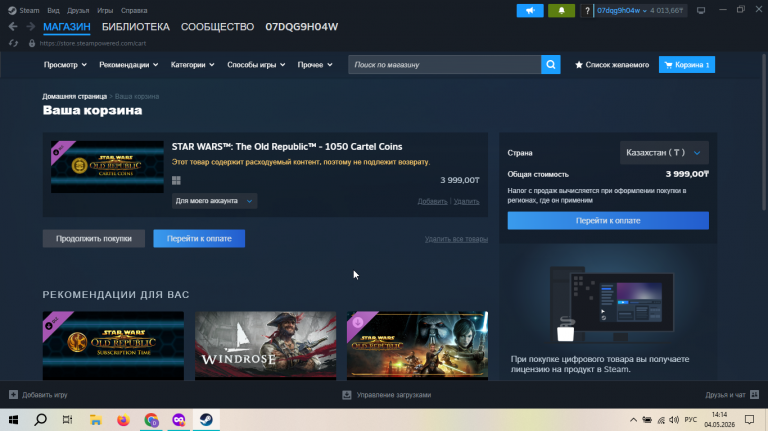Image resolution: width=768 pixels, height=431 pixels.
Task: Click Продолжить покупки button
Action: coord(94,239)
